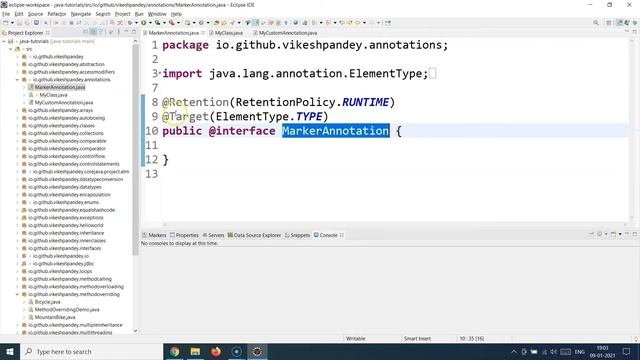
Task: Expand the io.github.vikeshpandey.collections package
Action: [x=18, y=133]
